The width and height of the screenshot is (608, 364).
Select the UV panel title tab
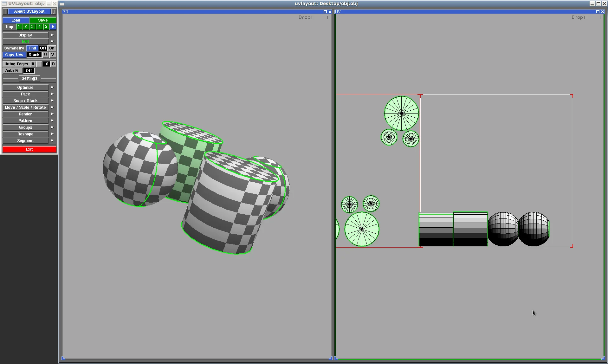tap(338, 11)
